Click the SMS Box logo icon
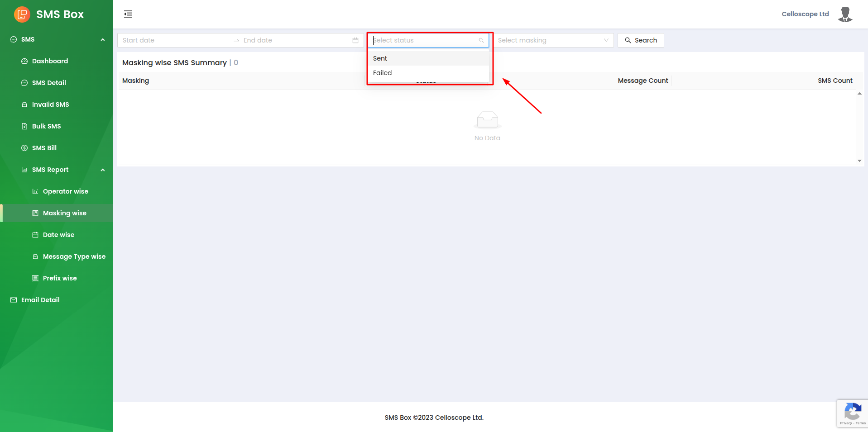 tap(22, 14)
